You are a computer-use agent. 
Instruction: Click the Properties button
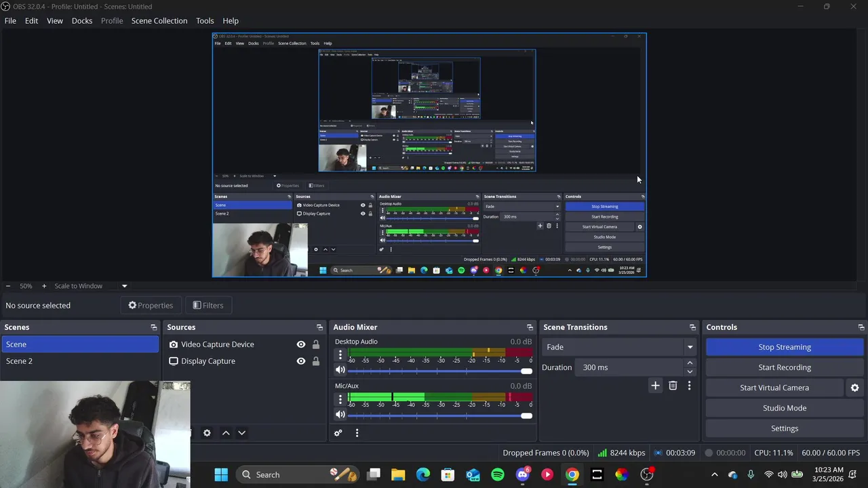pos(151,306)
